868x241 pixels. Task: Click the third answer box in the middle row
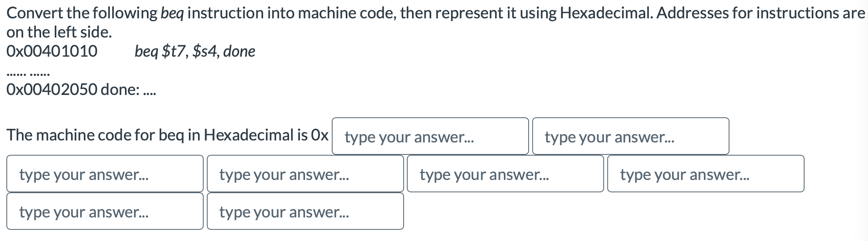pyautogui.click(x=505, y=173)
